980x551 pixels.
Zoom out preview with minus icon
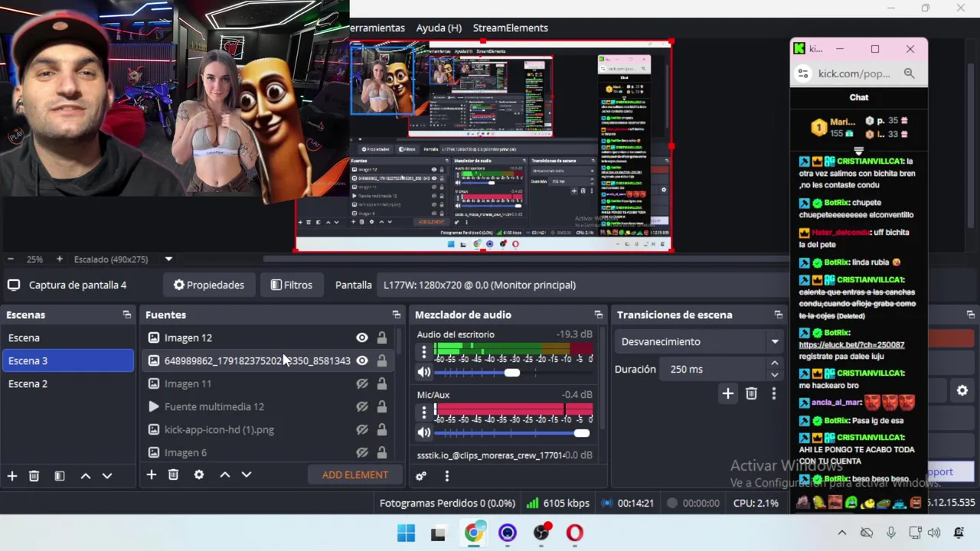pos(11,259)
